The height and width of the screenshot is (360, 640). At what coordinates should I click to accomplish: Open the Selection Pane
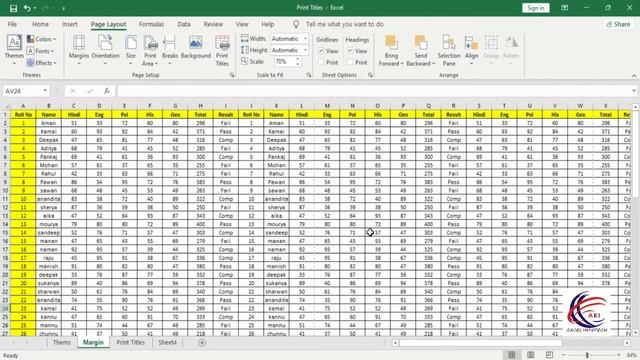click(x=449, y=50)
